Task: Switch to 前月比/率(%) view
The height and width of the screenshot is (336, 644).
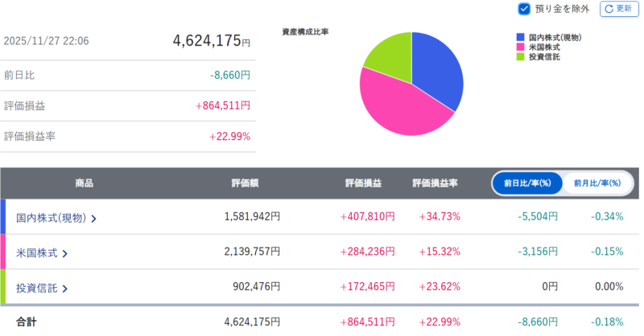Action: [597, 183]
